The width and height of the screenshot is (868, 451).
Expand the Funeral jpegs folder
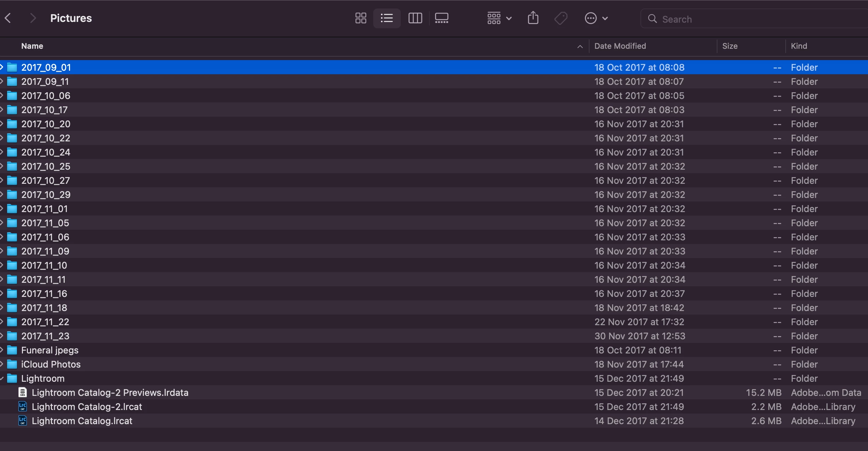(2, 350)
